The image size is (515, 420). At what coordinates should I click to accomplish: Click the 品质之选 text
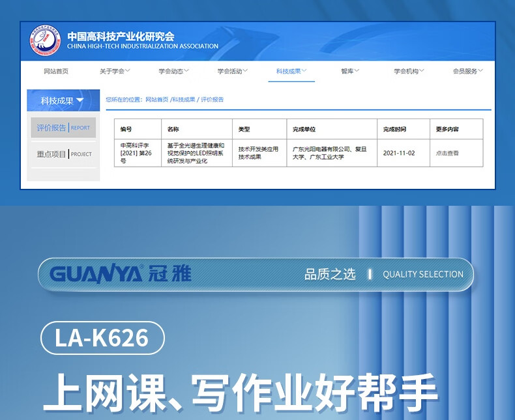point(330,274)
